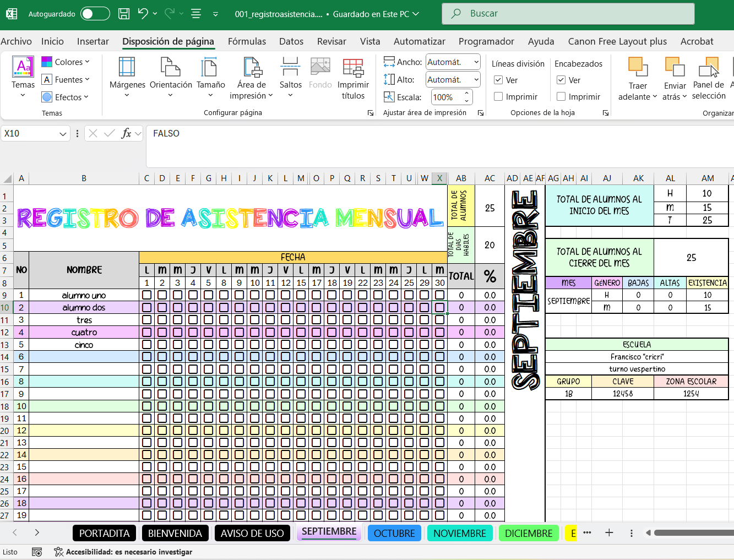This screenshot has width=734, height=560.
Task: Switch to the OCTUBRE sheet tab
Action: coord(394,534)
